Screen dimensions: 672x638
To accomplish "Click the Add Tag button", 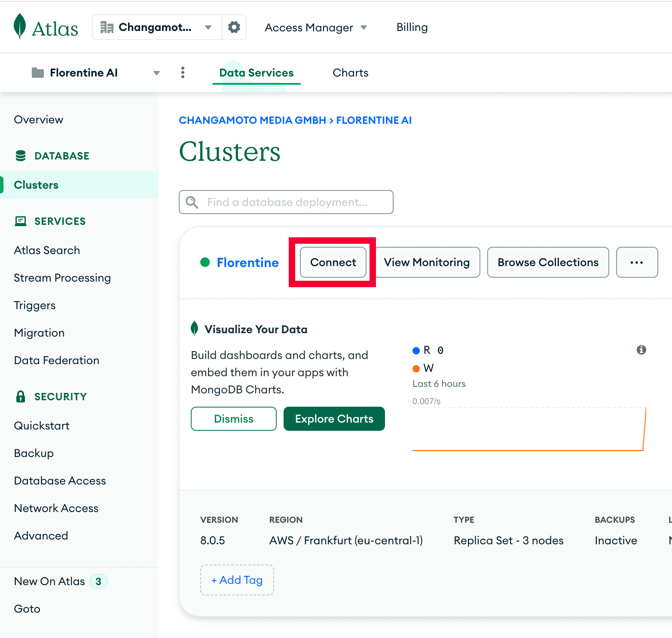I will [237, 580].
